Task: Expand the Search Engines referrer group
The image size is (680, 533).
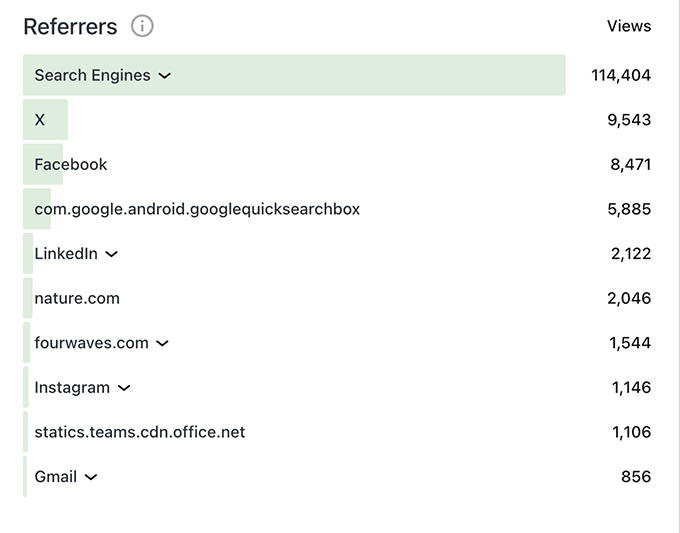Action: coord(165,76)
